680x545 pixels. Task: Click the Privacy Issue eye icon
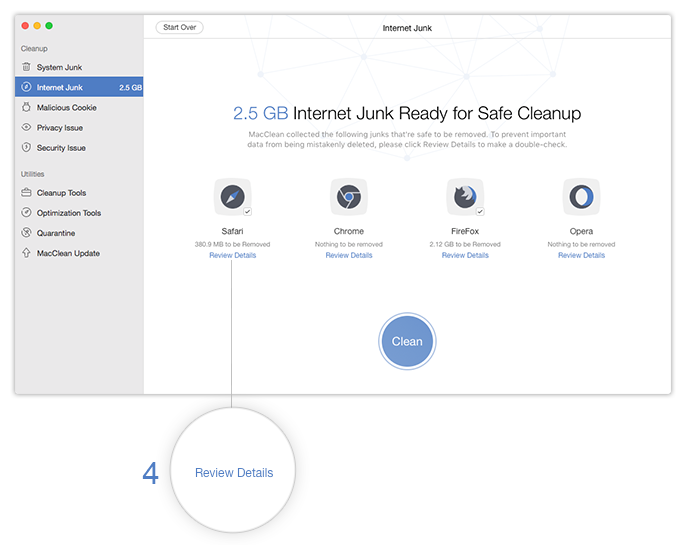click(27, 128)
